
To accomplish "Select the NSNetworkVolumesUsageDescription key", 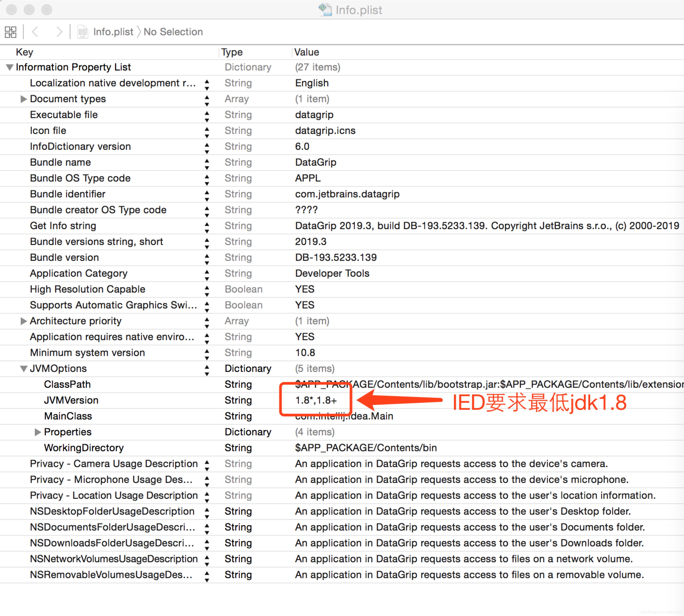I will 114,559.
